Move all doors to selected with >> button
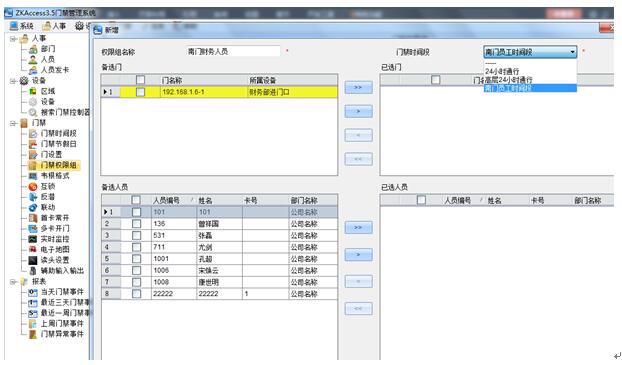Screen dimensions: 622x365 [358, 87]
